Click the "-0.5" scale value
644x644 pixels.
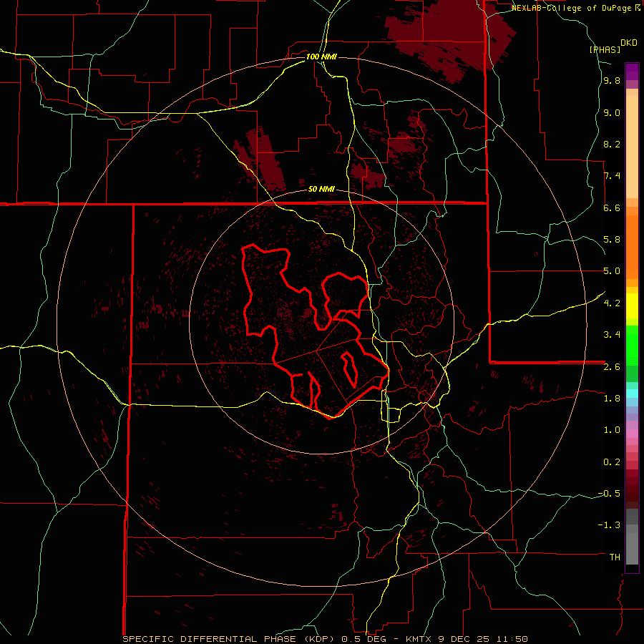click(x=609, y=494)
